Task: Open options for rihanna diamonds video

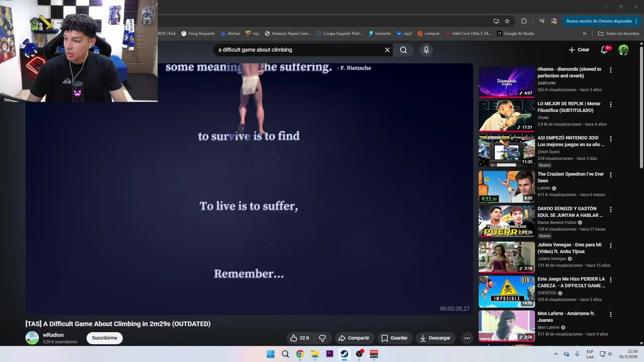Action: 611,70
